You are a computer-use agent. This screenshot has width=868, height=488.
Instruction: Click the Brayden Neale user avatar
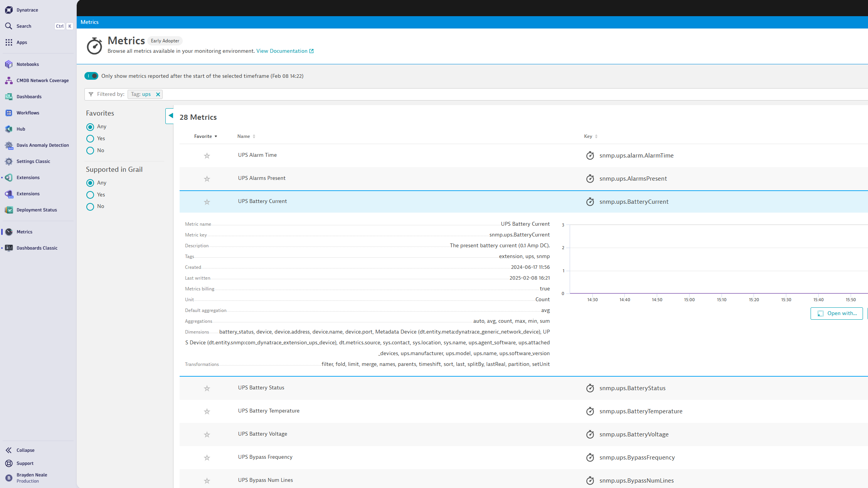click(9, 478)
